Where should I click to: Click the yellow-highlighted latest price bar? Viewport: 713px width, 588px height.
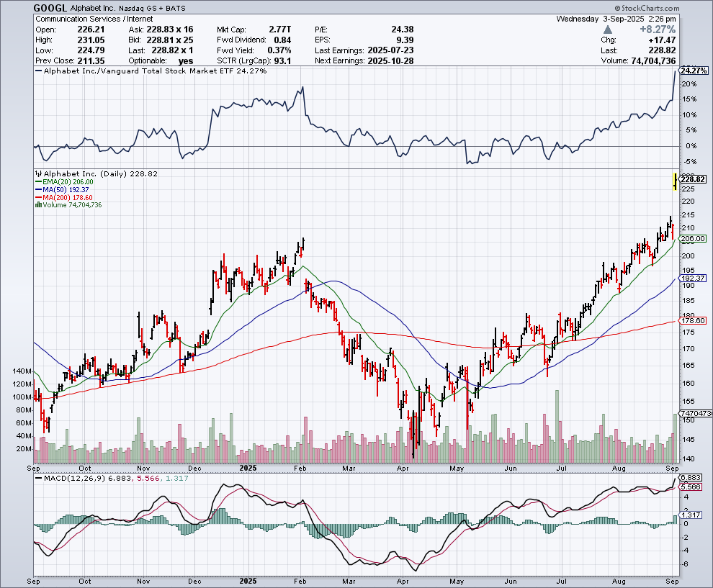pyautogui.click(x=676, y=181)
